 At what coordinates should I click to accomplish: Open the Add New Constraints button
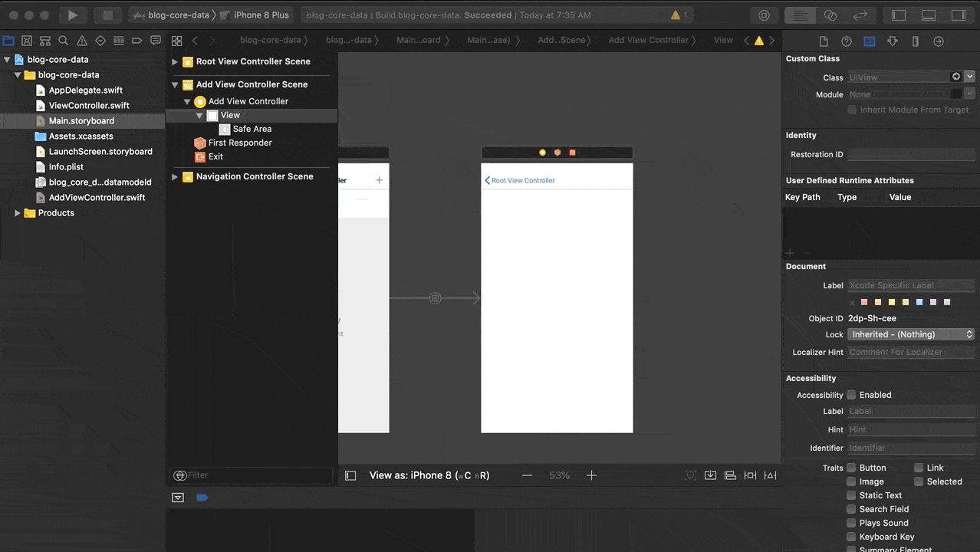tap(751, 475)
